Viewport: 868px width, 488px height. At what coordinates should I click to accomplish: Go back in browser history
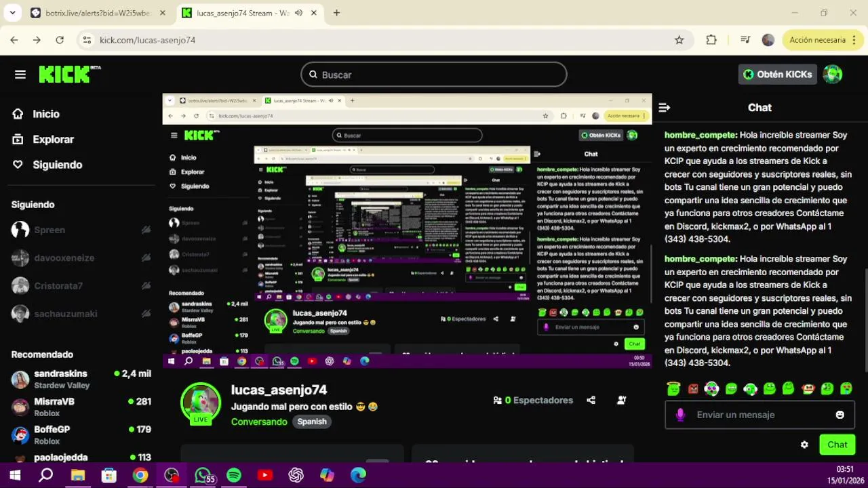[14, 40]
